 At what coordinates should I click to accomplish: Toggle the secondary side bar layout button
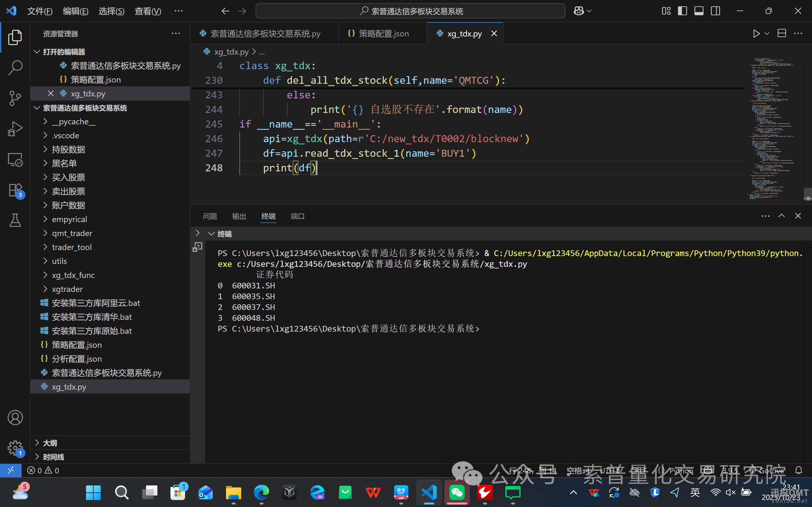(715, 11)
